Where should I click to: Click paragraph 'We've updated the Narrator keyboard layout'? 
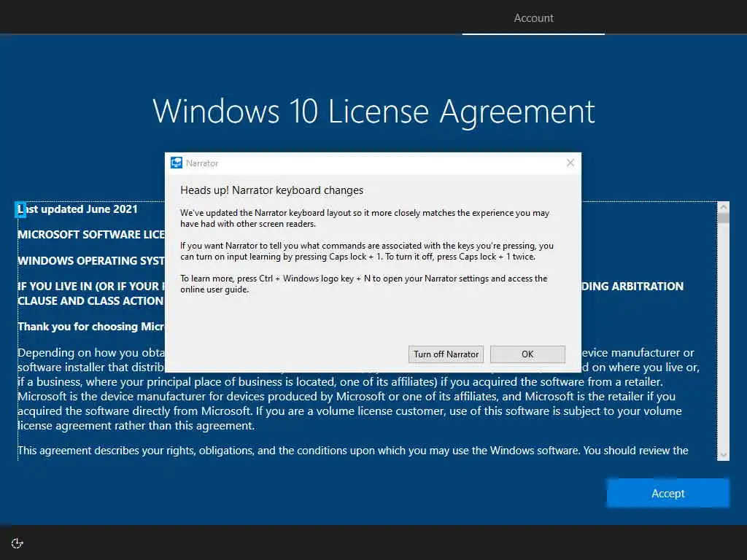[x=365, y=218]
